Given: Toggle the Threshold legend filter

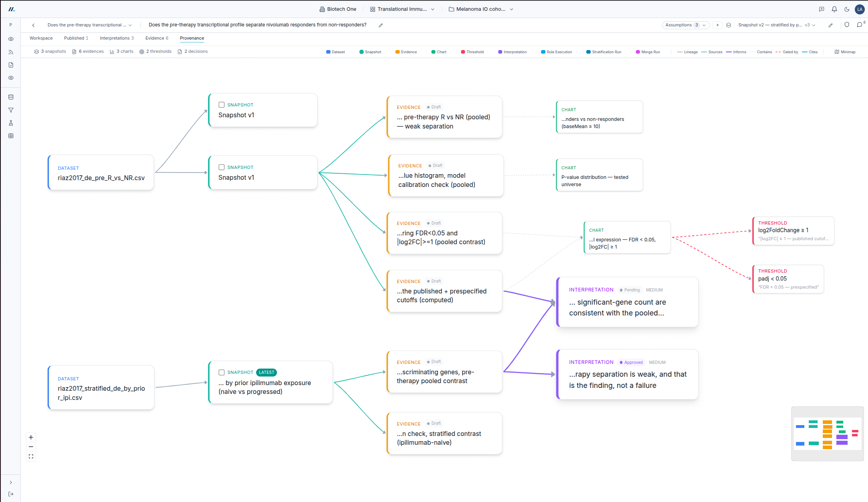Looking at the screenshot, I should coord(472,52).
